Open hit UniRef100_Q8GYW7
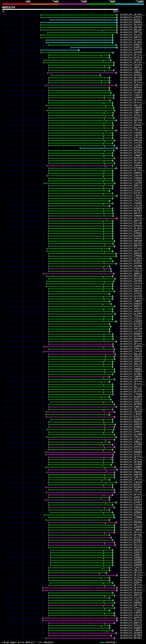Viewport: 146px width, 644px height. coord(131,27)
